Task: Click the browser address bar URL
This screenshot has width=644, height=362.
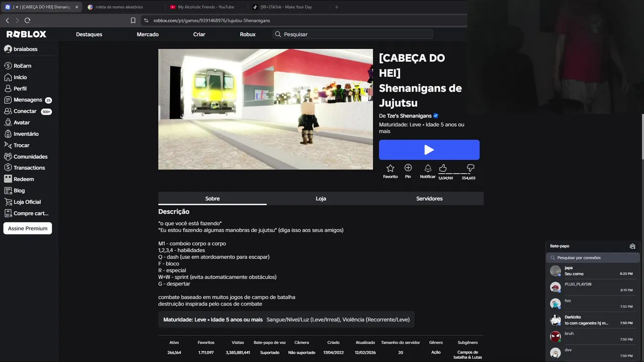Action: pyautogui.click(x=212, y=21)
